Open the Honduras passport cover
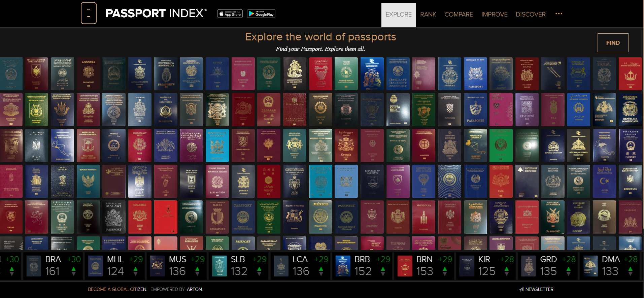The image size is (644, 298). (x=604, y=145)
